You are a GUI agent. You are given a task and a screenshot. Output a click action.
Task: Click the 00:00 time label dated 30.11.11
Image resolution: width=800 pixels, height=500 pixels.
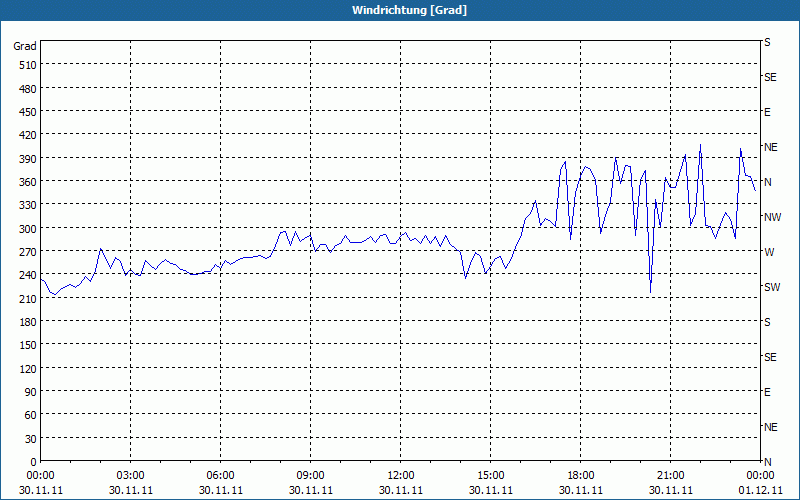click(41, 476)
